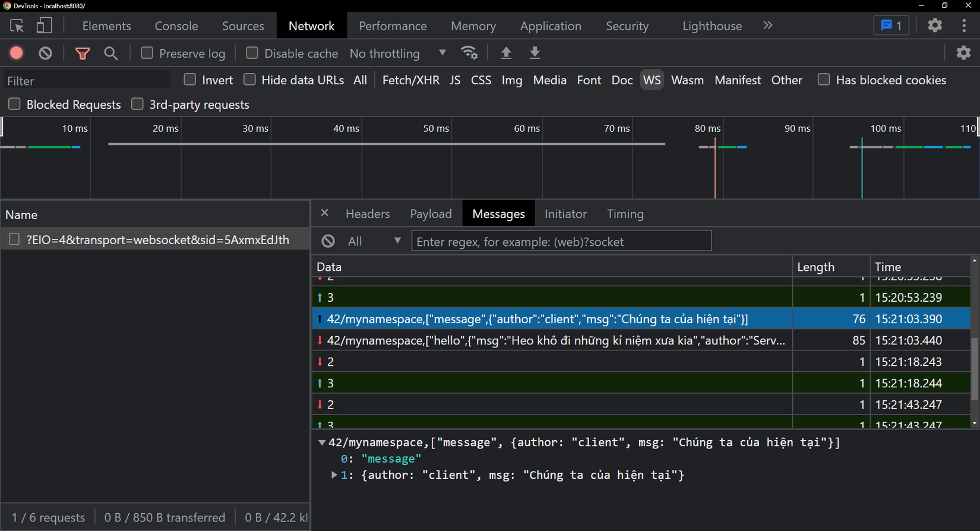
Task: Open network search magnifier
Action: pos(110,53)
